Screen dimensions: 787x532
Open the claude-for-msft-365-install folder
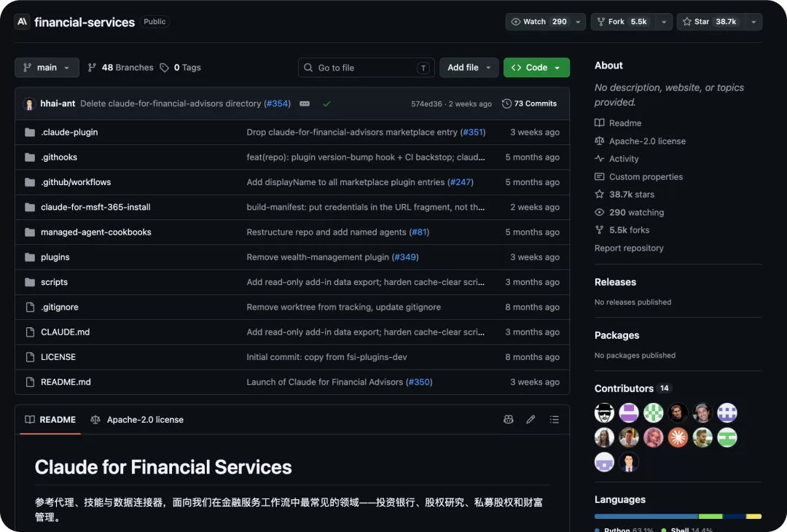(x=95, y=207)
